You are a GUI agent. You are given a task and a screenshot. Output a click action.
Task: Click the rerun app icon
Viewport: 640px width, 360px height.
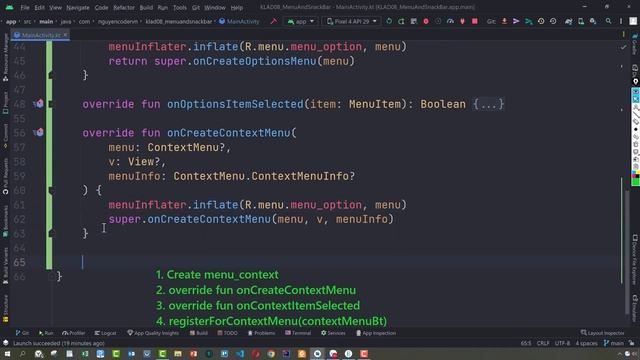[x=389, y=21]
